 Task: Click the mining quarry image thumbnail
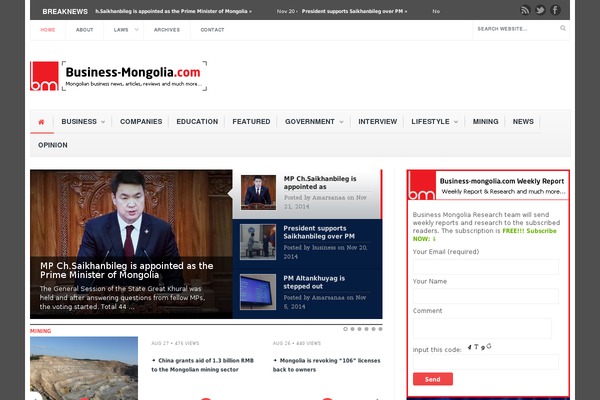84,368
